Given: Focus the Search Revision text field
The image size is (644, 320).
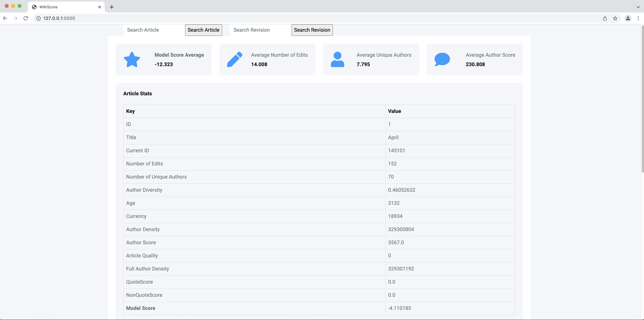Looking at the screenshot, I should tap(260, 30).
